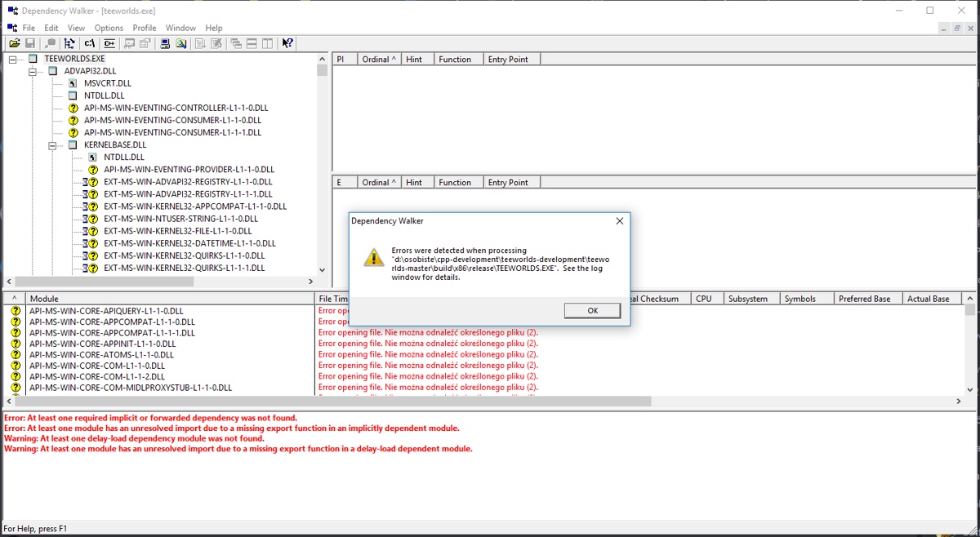The width and height of the screenshot is (980, 537).
Task: Click Configure Module Search Order icon
Action: (181, 43)
